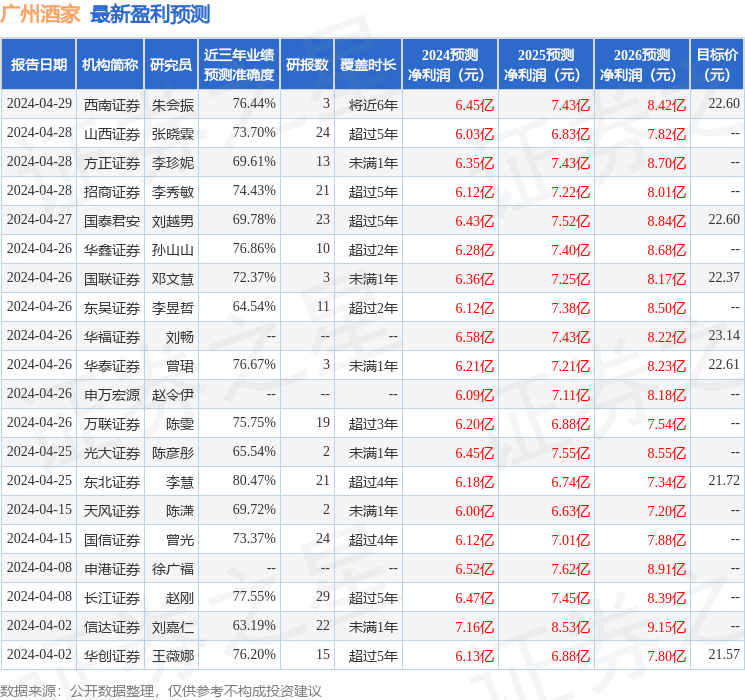745x700 pixels.
Task: Click analyst name 王薇娜
Action: 173,656
